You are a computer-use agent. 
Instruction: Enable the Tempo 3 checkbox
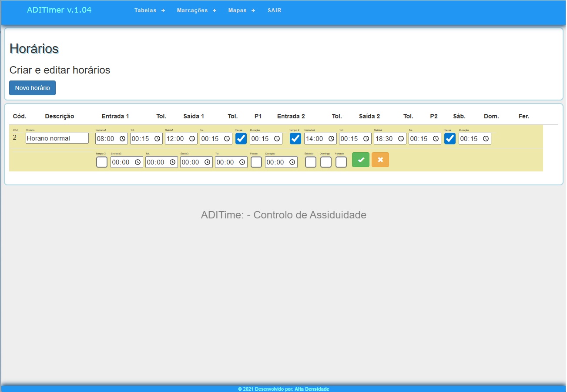click(x=102, y=162)
